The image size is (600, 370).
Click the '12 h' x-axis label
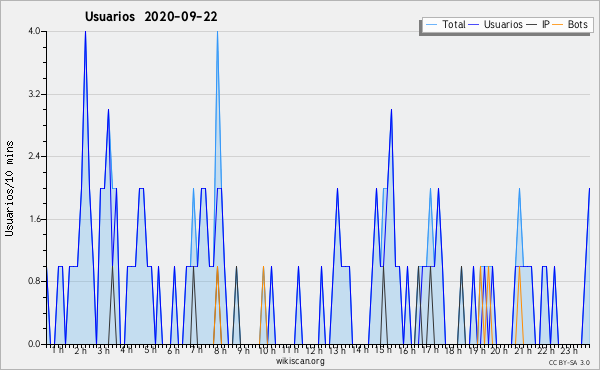314,350
